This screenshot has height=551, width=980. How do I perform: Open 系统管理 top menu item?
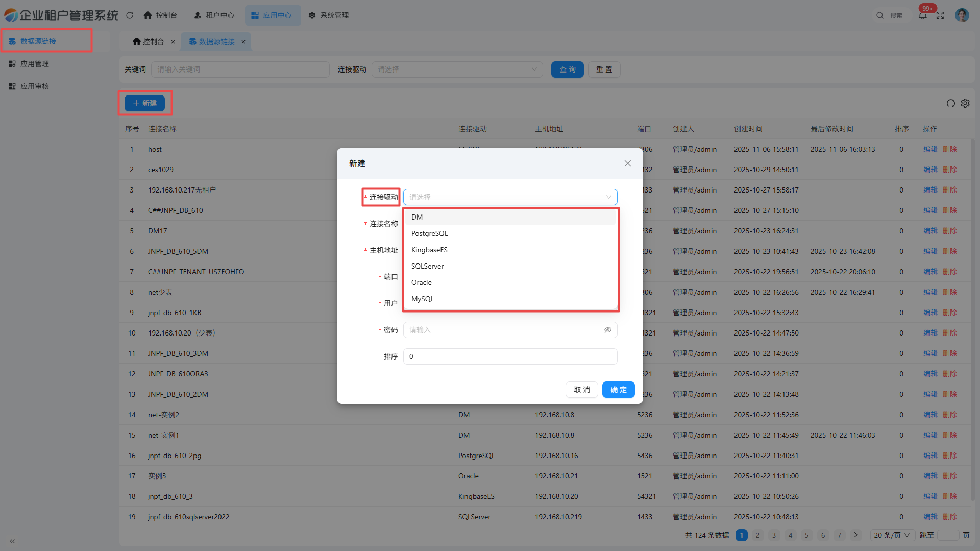329,15
